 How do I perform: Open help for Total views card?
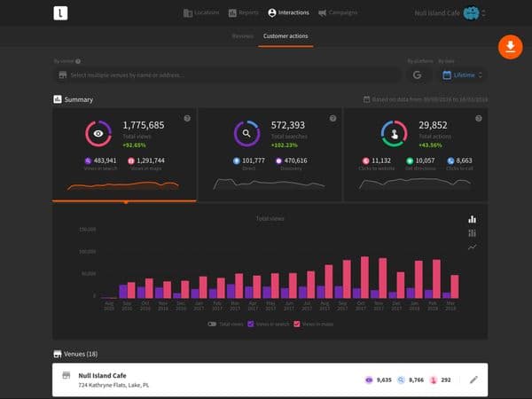click(187, 119)
